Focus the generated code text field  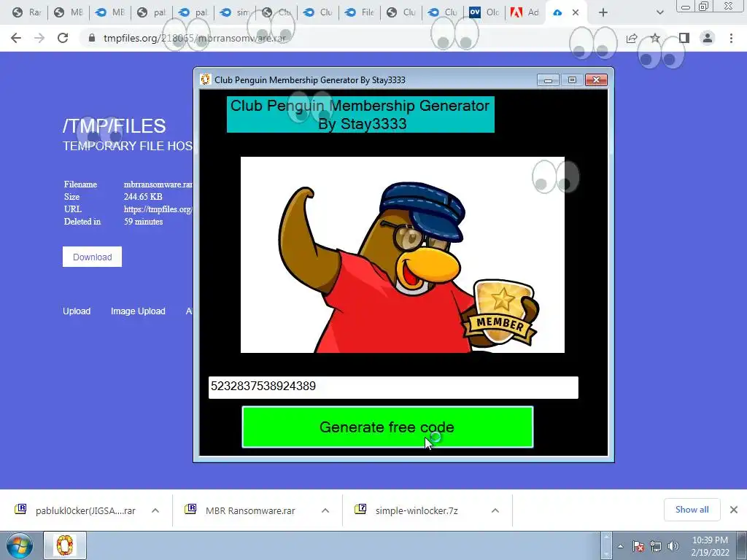[393, 386]
